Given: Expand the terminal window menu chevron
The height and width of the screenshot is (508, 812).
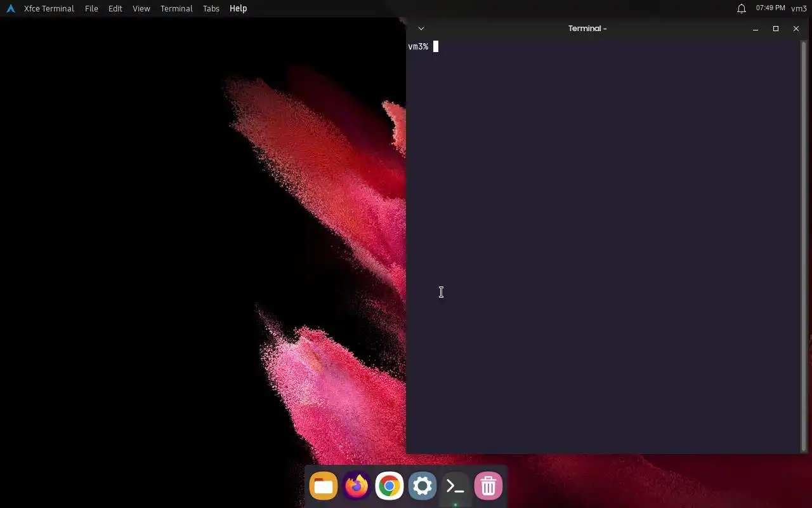Looking at the screenshot, I should (x=421, y=29).
